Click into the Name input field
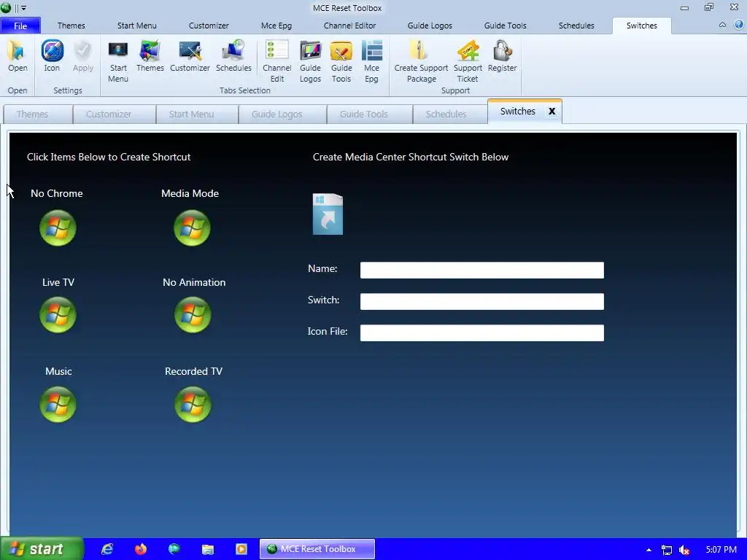Screen dimensions: 747x560 (x=481, y=270)
